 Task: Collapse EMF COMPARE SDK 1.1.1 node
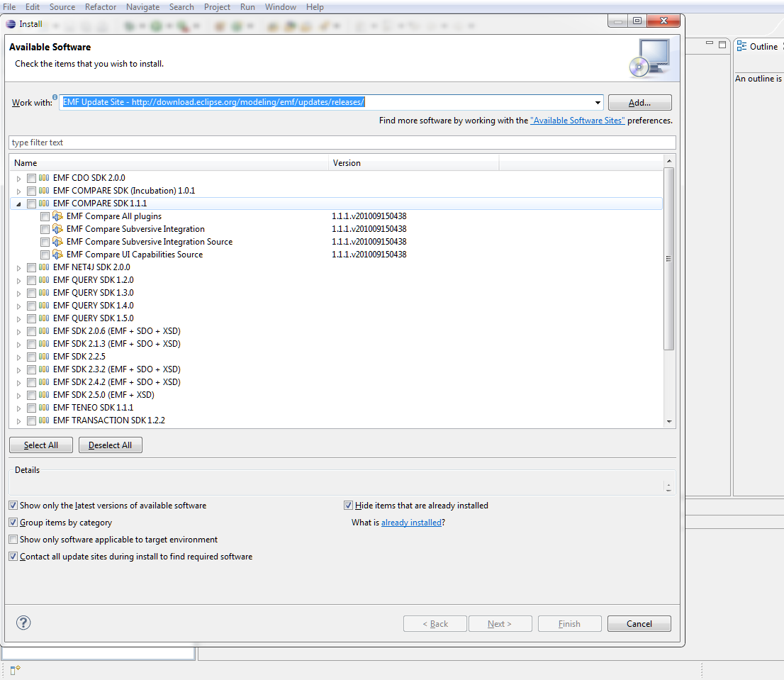point(18,204)
